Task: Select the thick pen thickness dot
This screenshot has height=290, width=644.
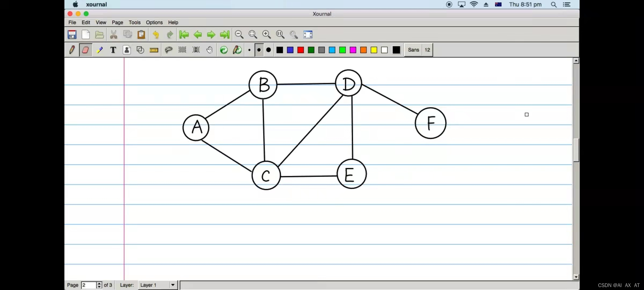Action: [269, 50]
